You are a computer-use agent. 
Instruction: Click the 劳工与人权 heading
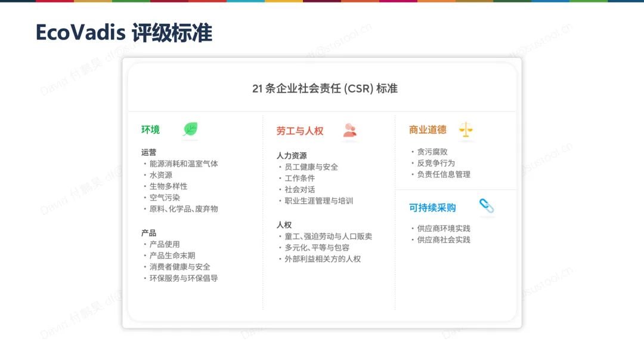[300, 131]
